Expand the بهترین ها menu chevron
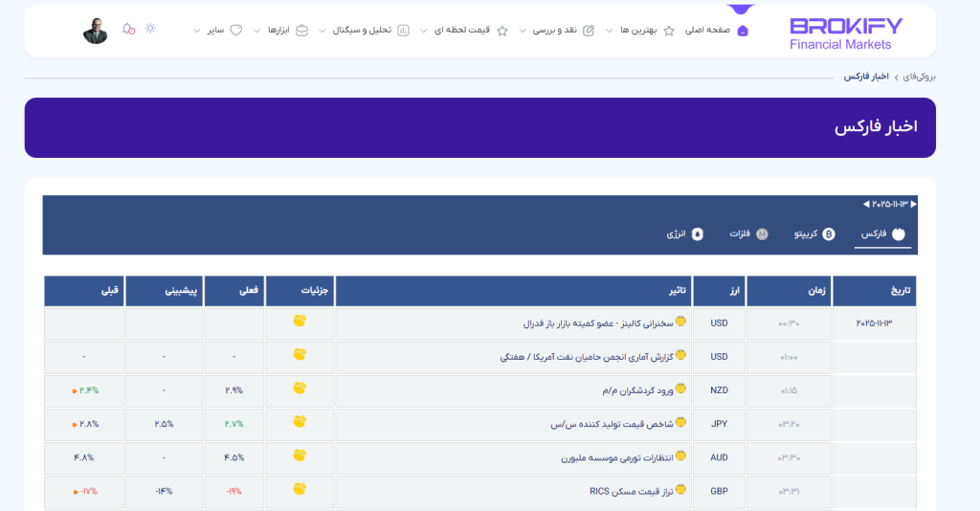Image resolution: width=980 pixels, height=511 pixels. click(609, 31)
